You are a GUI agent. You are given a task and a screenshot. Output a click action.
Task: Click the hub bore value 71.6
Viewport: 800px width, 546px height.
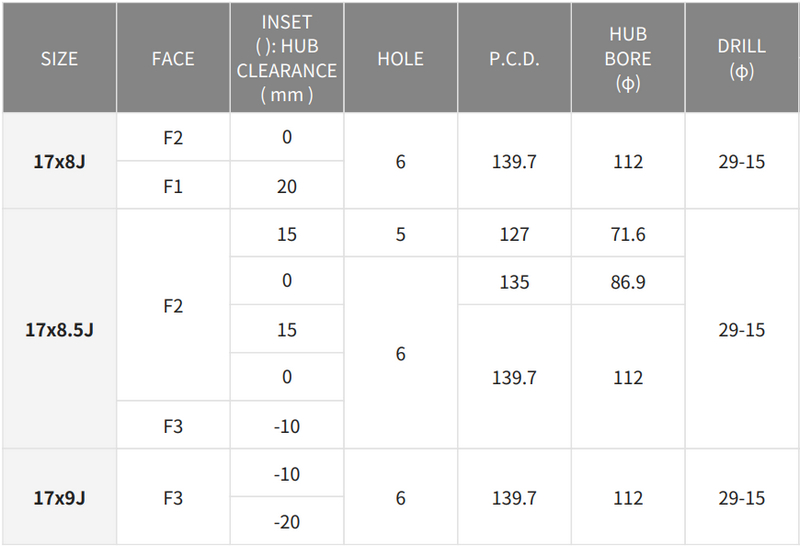click(628, 234)
